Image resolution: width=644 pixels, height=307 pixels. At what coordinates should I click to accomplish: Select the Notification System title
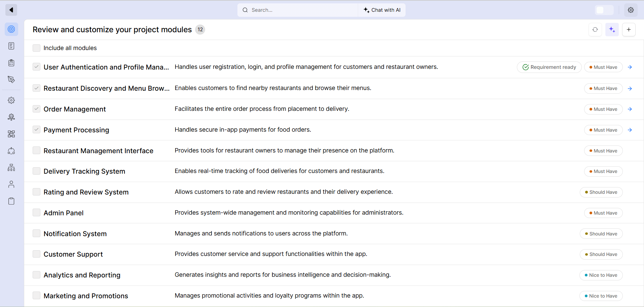point(75,234)
